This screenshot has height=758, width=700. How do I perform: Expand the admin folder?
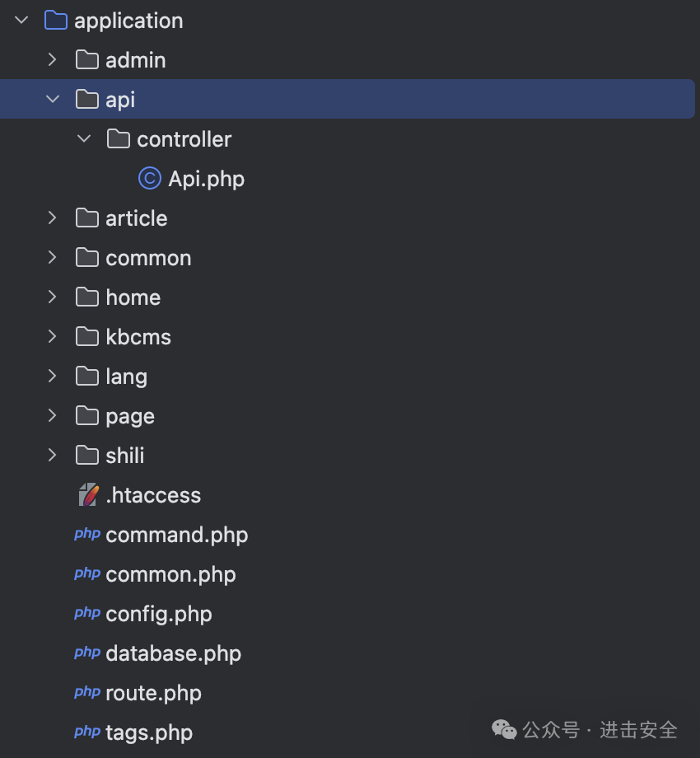[x=53, y=60]
